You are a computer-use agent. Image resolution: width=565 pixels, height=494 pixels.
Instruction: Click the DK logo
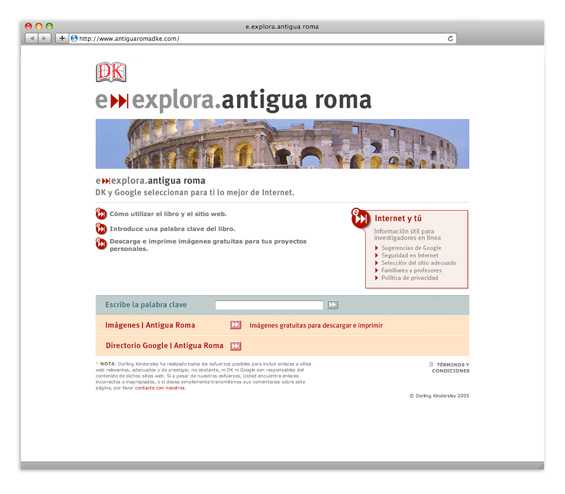point(111,72)
